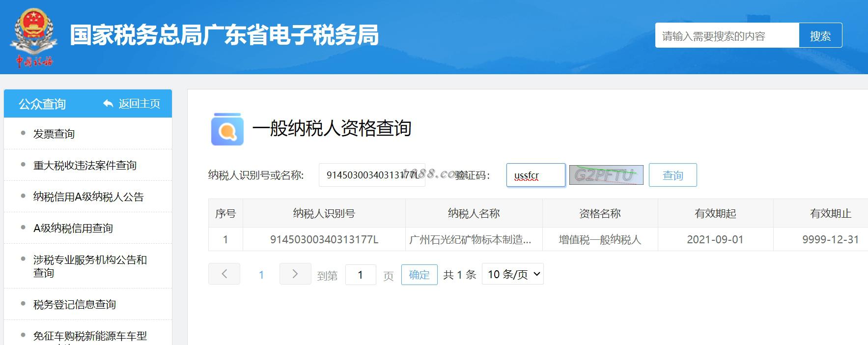This screenshot has height=345, width=868.
Task: Click the 增值税一般纳税人 cell
Action: pos(600,239)
